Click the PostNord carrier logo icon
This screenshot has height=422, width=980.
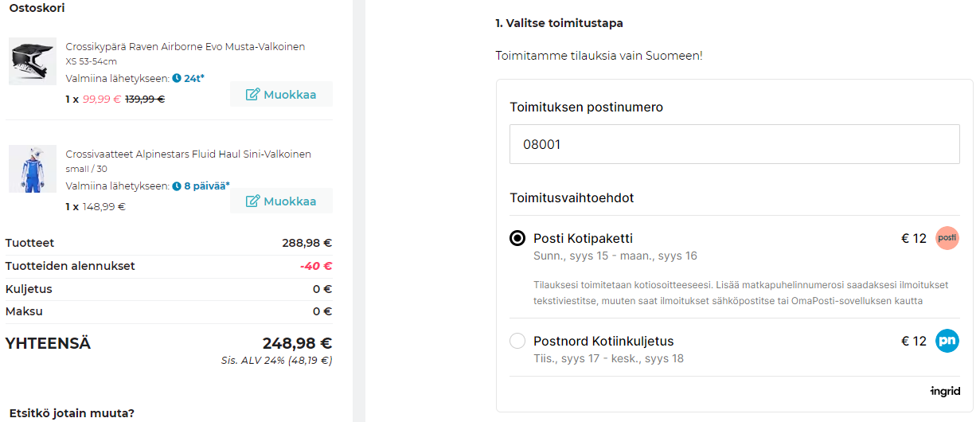[x=947, y=341]
